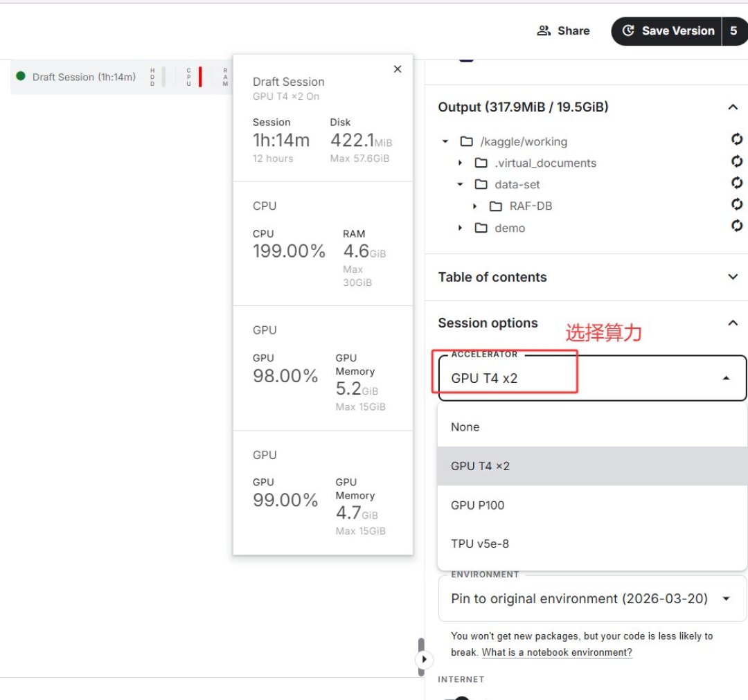The width and height of the screenshot is (748, 700).
Task: Collapse the Session options section
Action: coord(733,323)
